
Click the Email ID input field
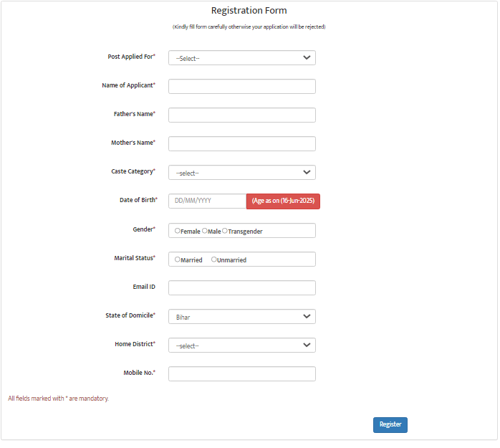tap(241, 288)
